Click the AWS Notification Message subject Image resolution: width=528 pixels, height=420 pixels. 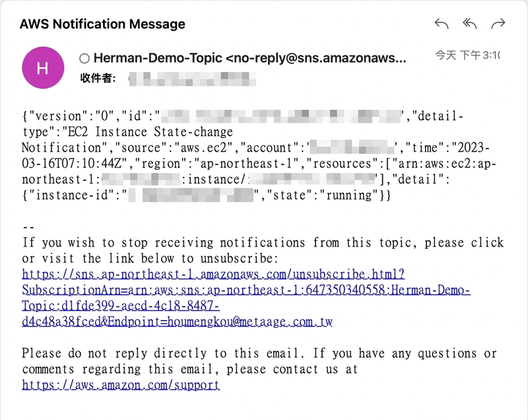tap(102, 24)
